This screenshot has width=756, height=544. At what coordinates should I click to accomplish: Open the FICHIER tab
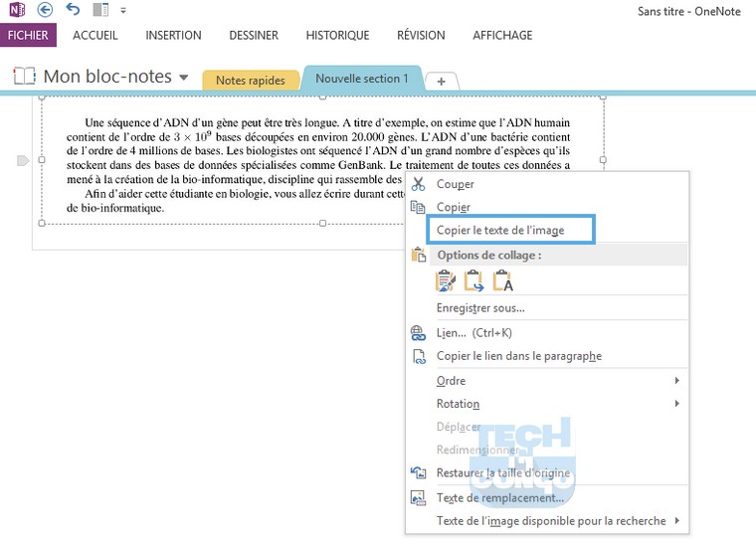point(28,35)
